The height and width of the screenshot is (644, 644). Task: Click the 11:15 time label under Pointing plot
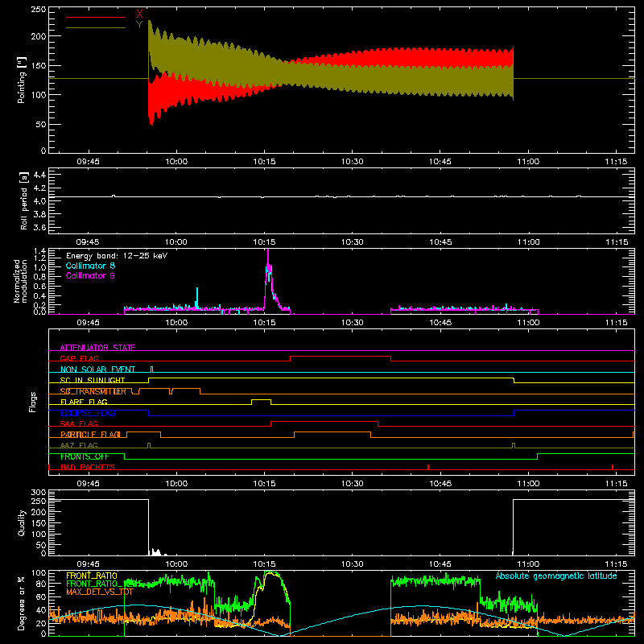616,162
